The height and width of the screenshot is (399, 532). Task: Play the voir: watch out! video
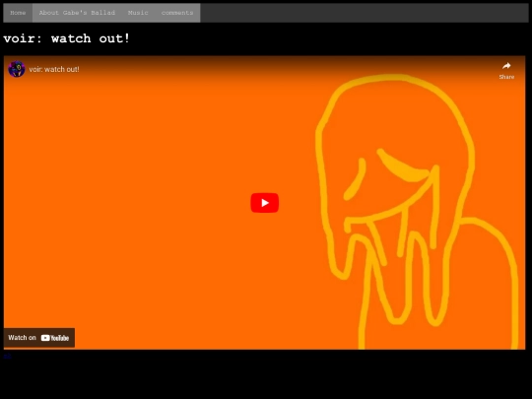[x=265, y=203]
